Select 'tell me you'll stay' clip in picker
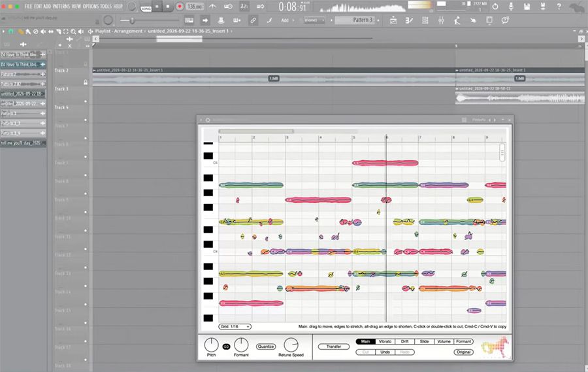This screenshot has width=588, height=372. coord(23,143)
